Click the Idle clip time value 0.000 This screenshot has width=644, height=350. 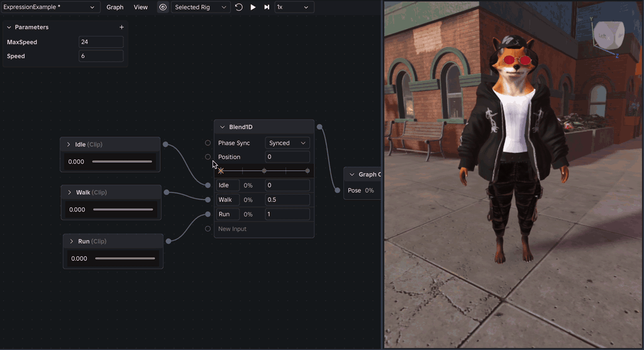click(x=76, y=162)
